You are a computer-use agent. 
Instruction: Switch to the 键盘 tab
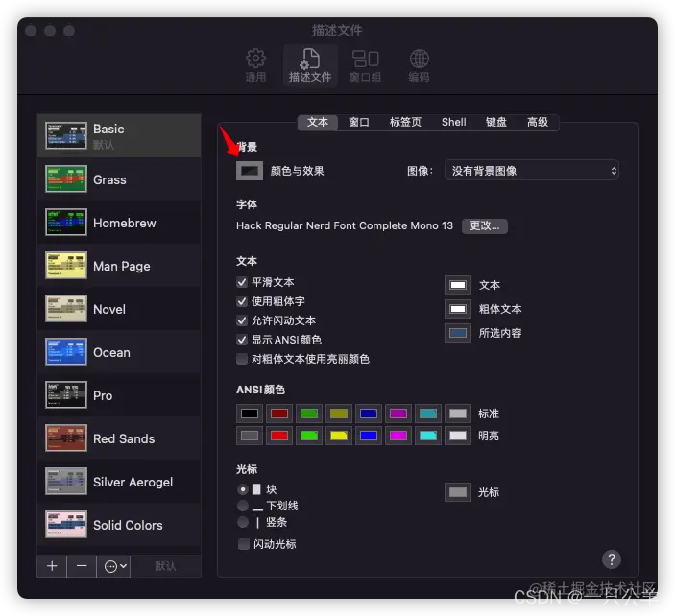496,122
